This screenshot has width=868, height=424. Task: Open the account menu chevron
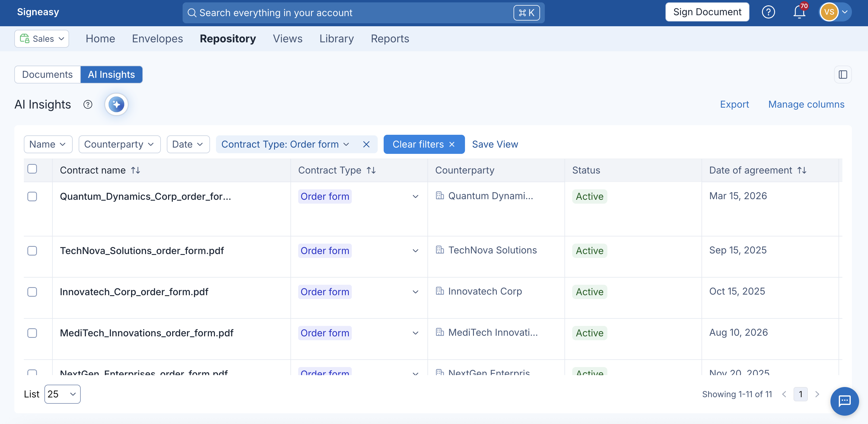pos(845,12)
